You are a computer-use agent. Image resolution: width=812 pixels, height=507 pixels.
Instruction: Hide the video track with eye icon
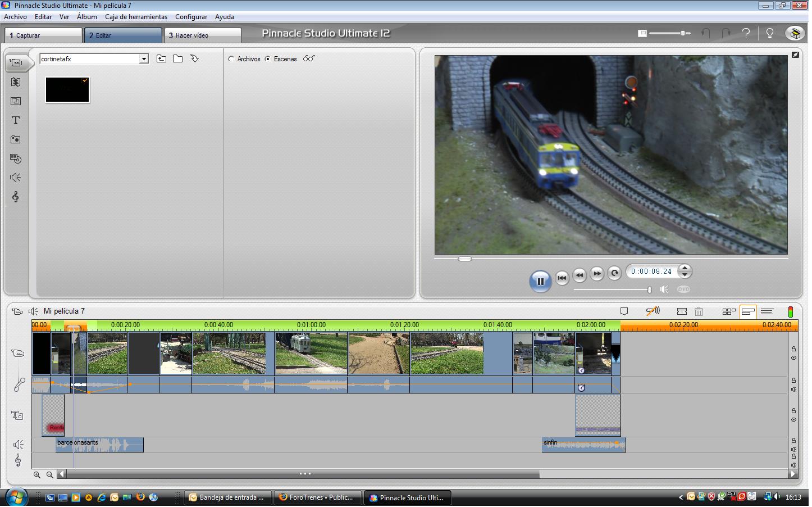[x=793, y=358]
